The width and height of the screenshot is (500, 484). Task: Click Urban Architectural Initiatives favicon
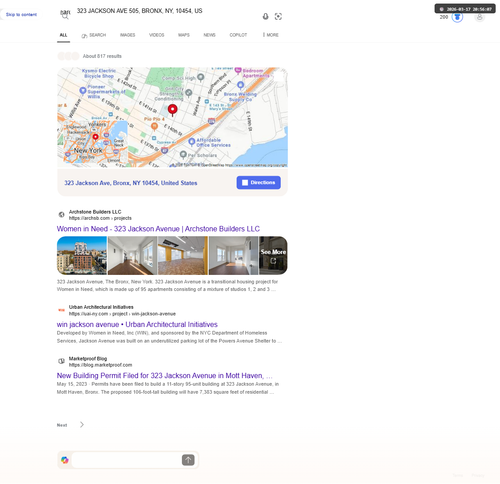(61, 310)
